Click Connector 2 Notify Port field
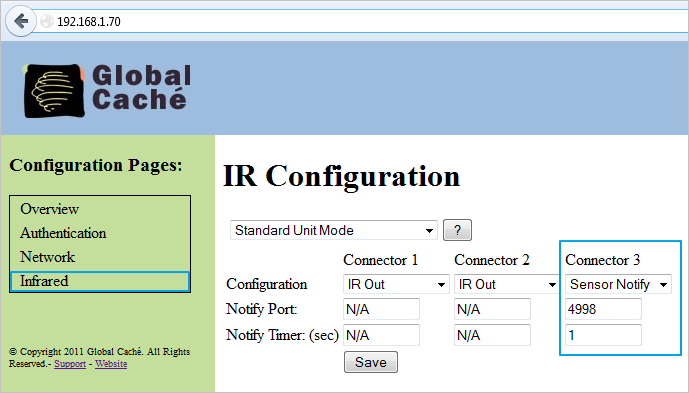The image size is (689, 393). [492, 309]
